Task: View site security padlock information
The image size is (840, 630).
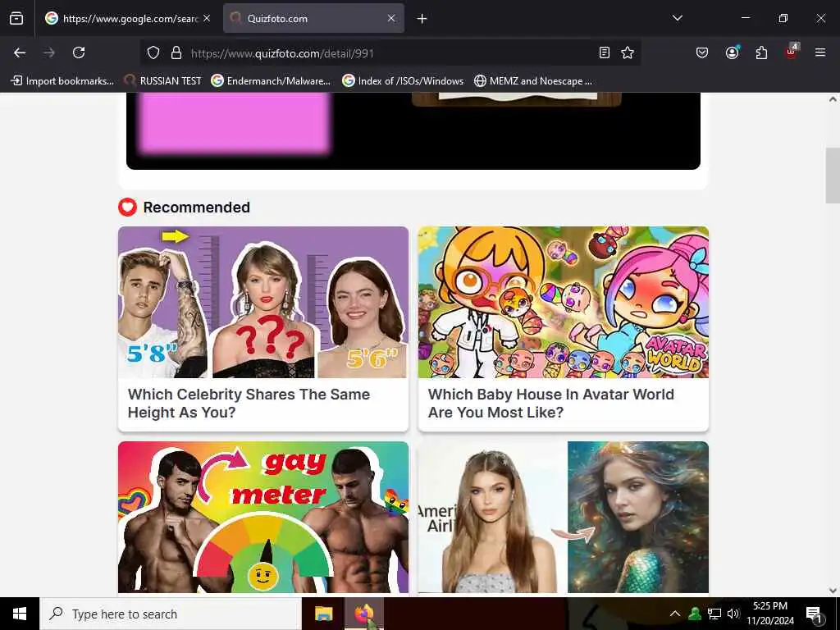Action: tap(176, 52)
